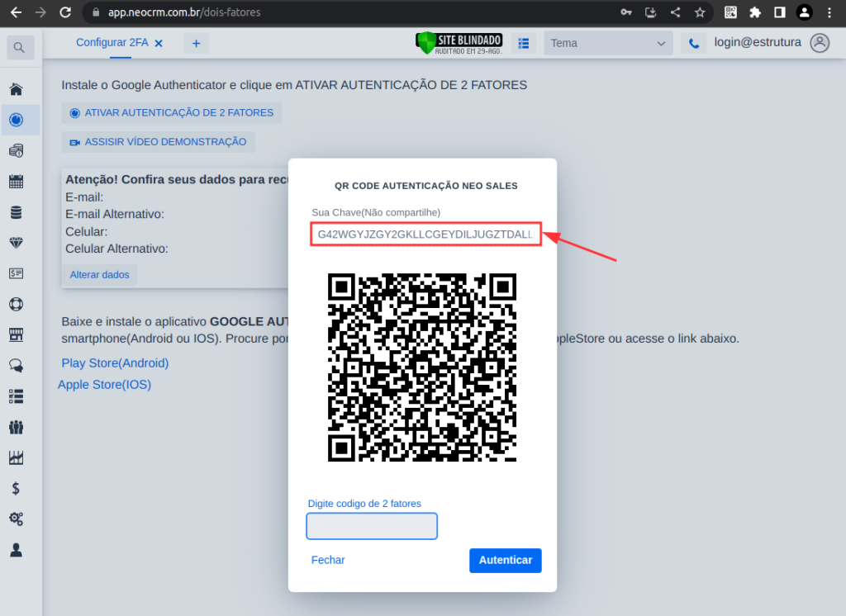The image size is (846, 616).
Task: Open Chrome's three-dot menu
Action: 829,12
